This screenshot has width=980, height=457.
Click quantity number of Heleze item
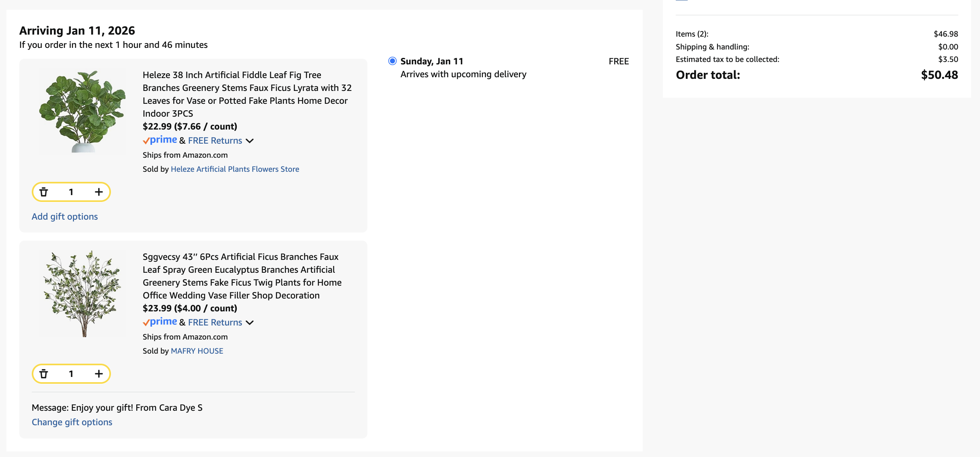coord(71,192)
